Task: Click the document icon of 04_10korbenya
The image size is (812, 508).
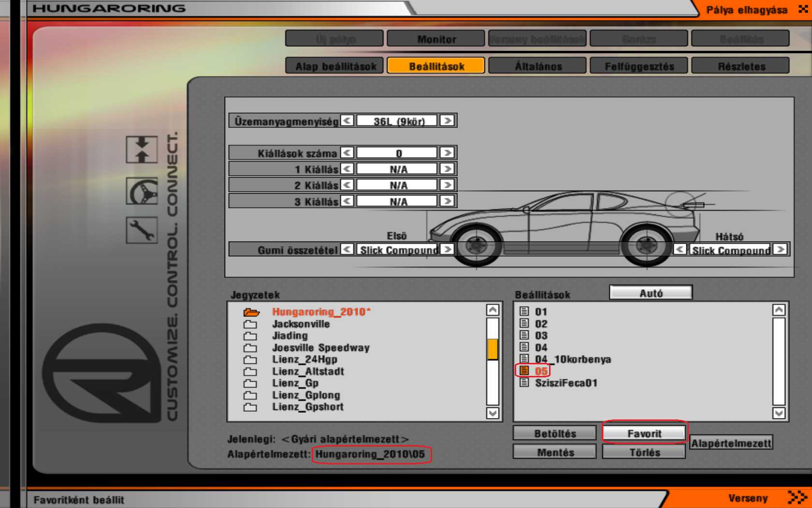Action: point(524,359)
